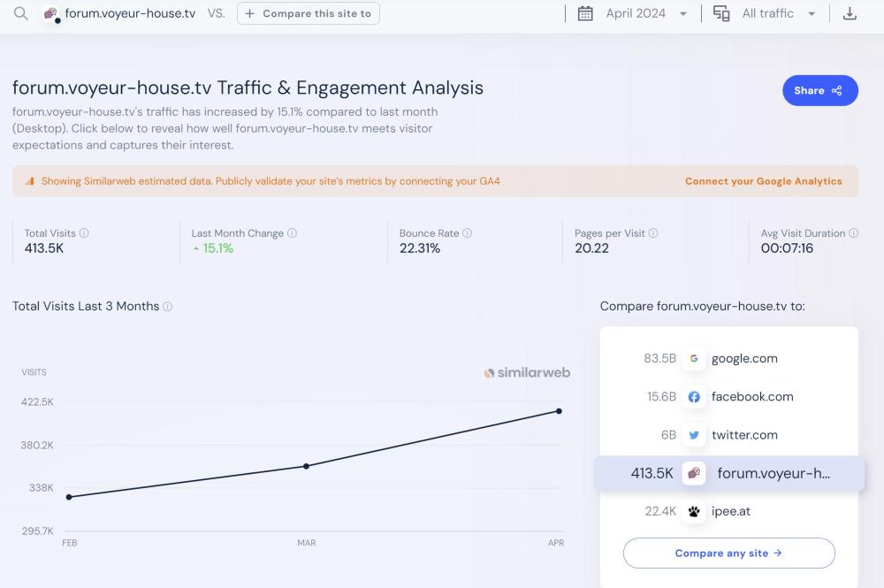Screen dimensions: 884x588
Task: Click info icon beside Pages per Visit
Action: (653, 233)
